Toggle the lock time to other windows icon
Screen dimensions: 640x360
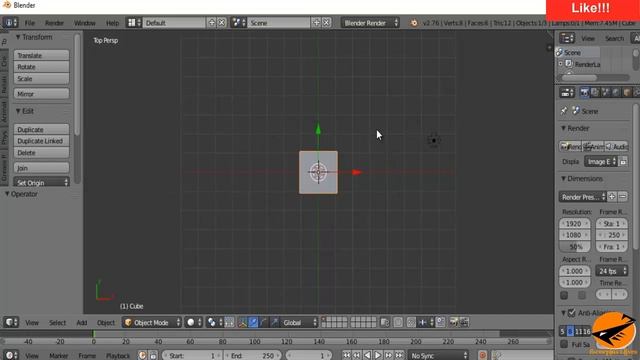pos(153,356)
